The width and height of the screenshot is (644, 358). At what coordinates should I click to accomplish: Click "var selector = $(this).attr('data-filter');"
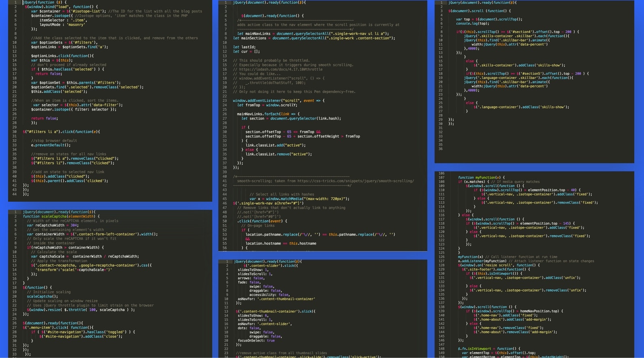[78, 105]
